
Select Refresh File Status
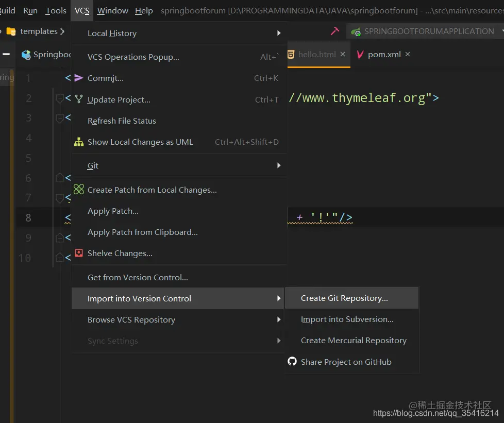pos(178,121)
